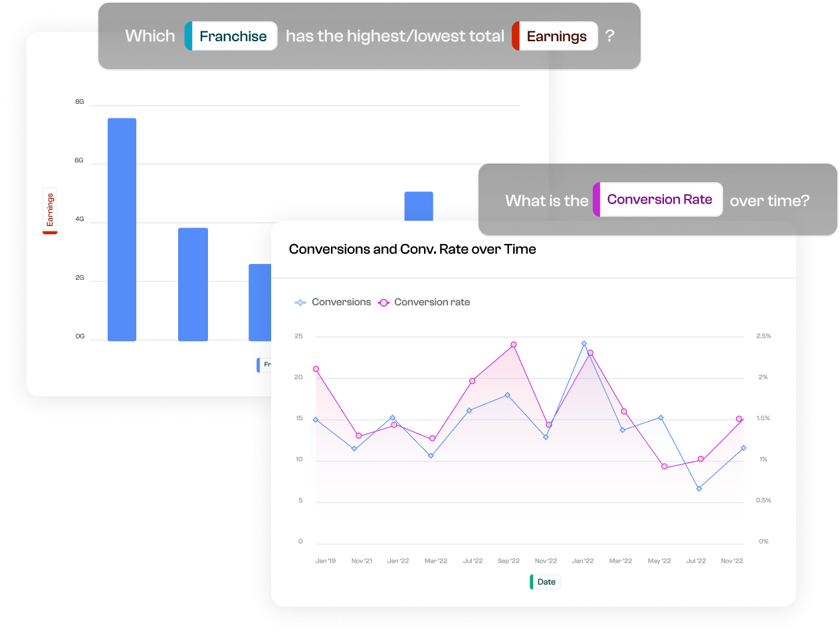The image size is (840, 635).
Task: Click the blue diamond Conversions legend marker
Action: (299, 302)
